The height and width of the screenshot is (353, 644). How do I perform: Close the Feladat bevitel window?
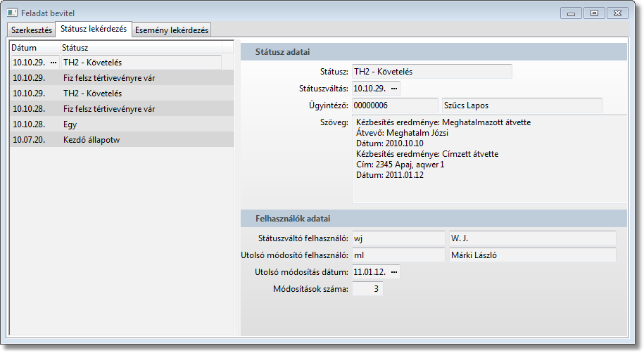[x=617, y=13]
